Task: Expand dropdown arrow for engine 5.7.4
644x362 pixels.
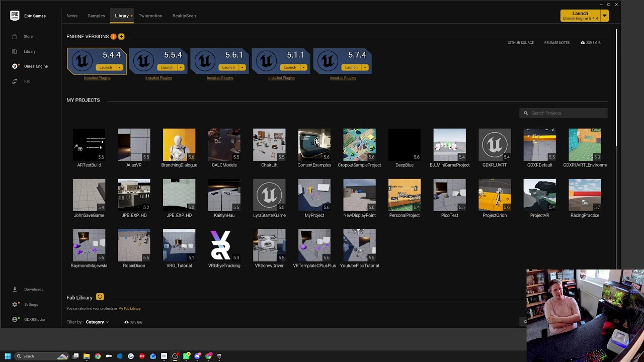Action: [365, 67]
